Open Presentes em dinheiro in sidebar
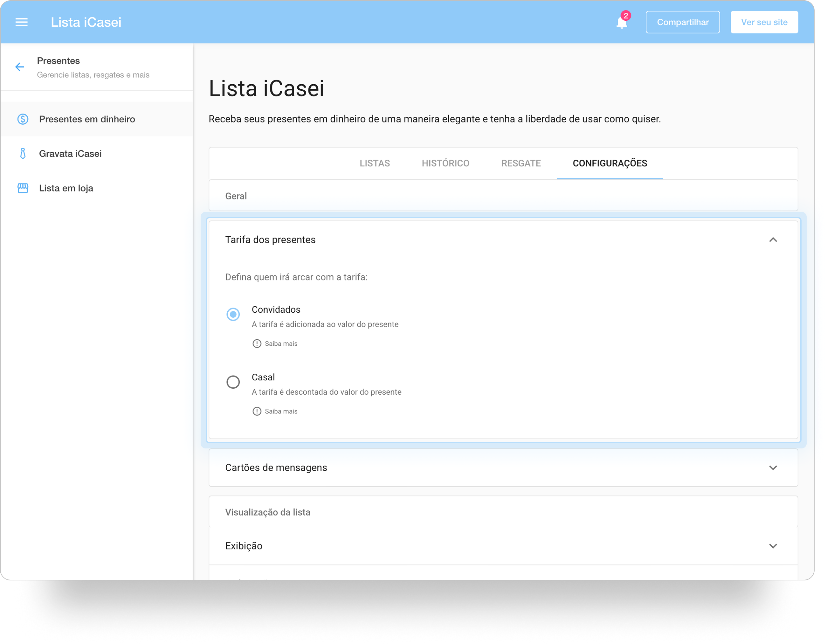The image size is (827, 644). [97, 119]
